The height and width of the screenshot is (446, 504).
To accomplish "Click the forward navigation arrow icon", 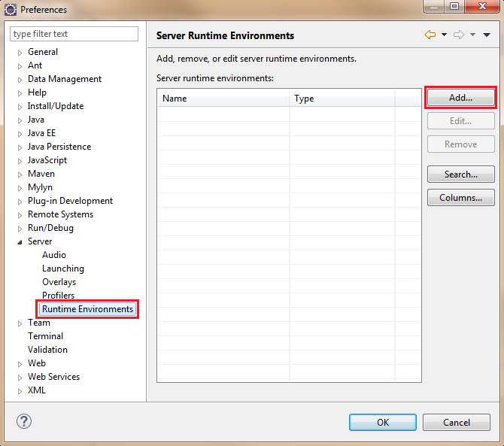I will coord(459,35).
